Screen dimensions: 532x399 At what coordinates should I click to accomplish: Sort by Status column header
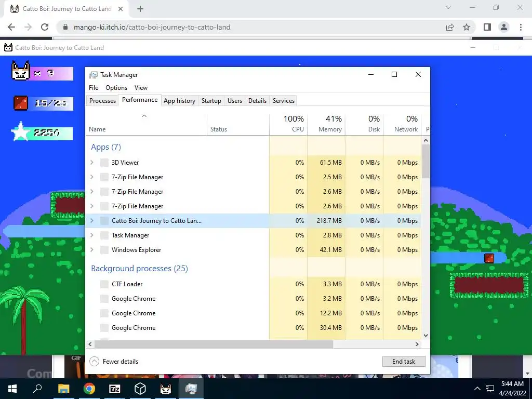238,124
